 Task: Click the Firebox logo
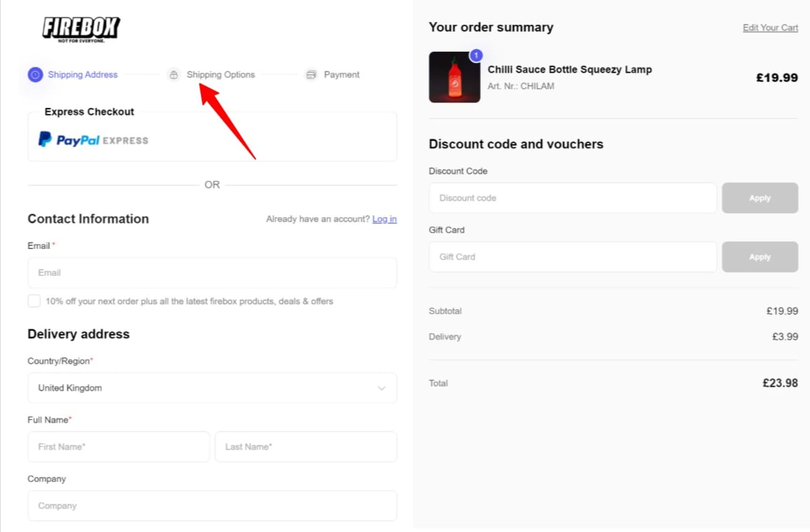tap(80, 27)
